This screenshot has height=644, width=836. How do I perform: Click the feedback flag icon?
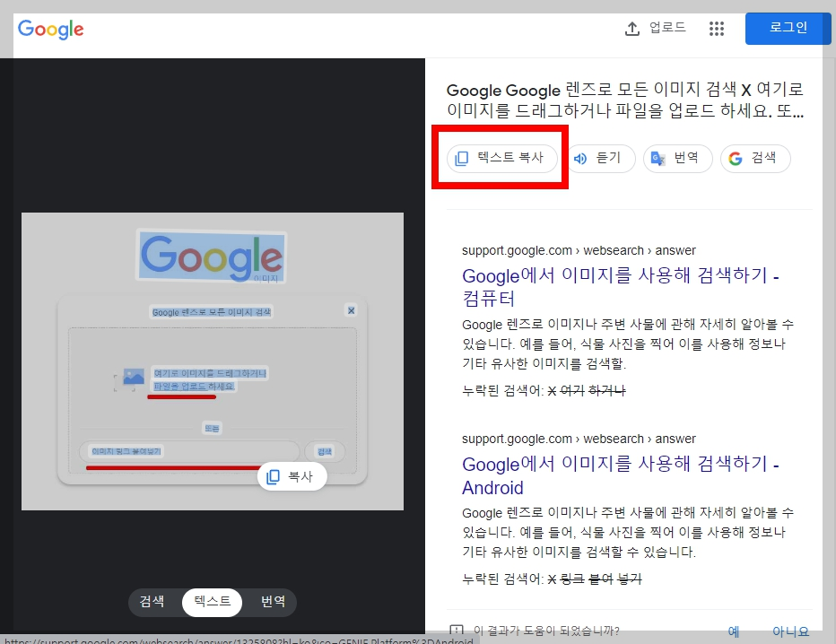tap(457, 631)
